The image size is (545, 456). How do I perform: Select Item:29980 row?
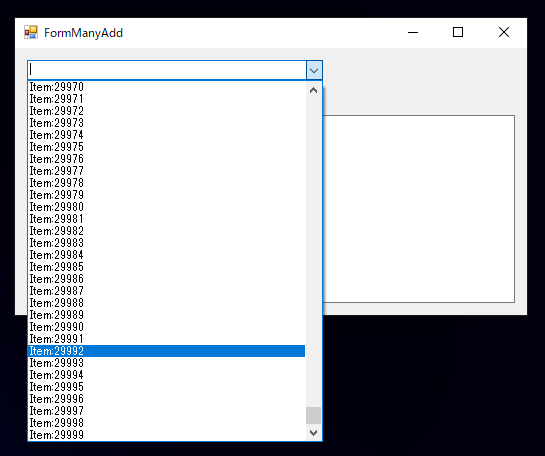coord(166,207)
